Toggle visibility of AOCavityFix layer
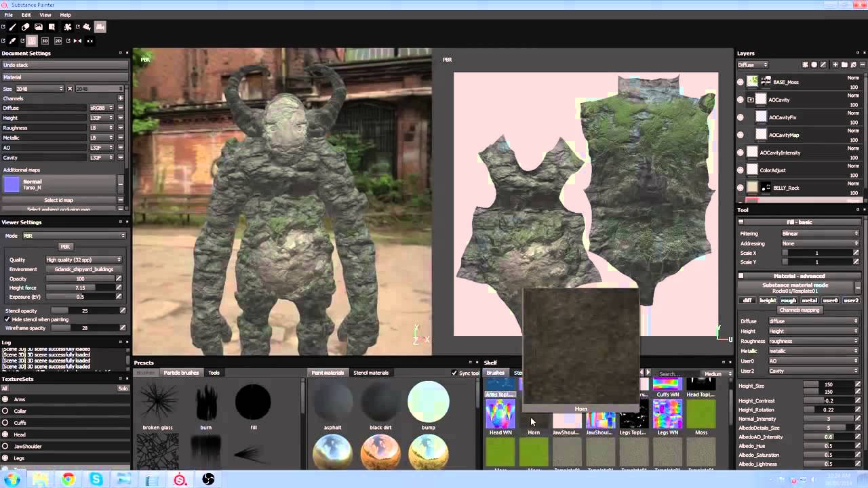Screen dimensions: 868x488 [x=740, y=117]
